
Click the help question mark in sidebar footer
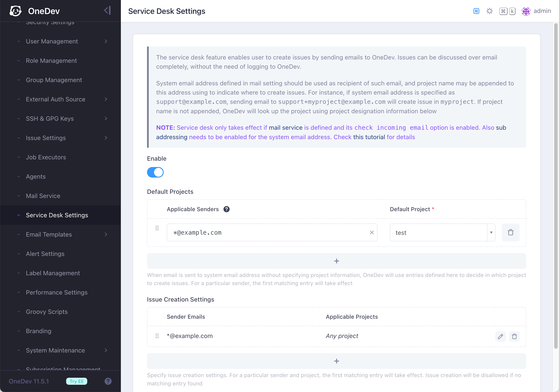coord(108,381)
